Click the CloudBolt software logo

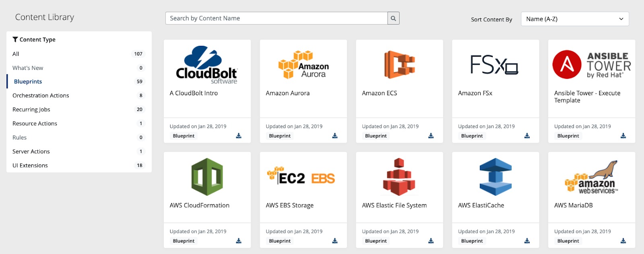pyautogui.click(x=207, y=65)
